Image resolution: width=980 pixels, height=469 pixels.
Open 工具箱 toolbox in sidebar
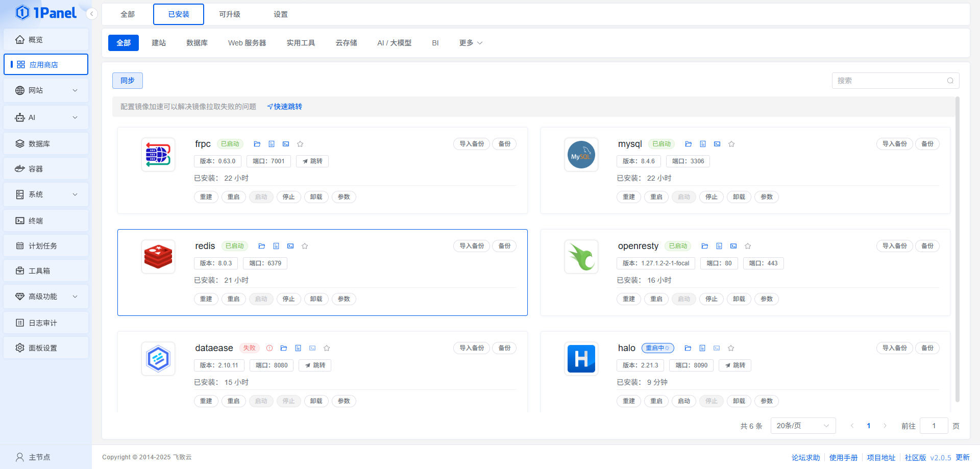pos(46,271)
